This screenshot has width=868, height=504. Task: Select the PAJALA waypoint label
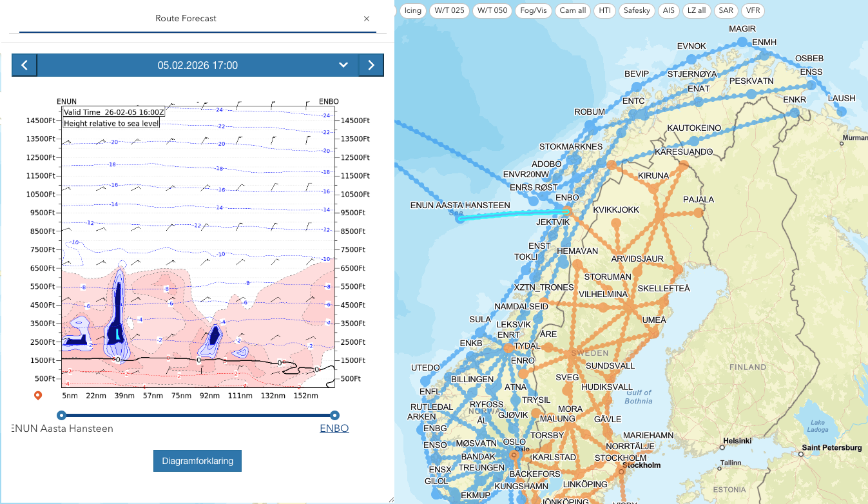[x=699, y=200]
